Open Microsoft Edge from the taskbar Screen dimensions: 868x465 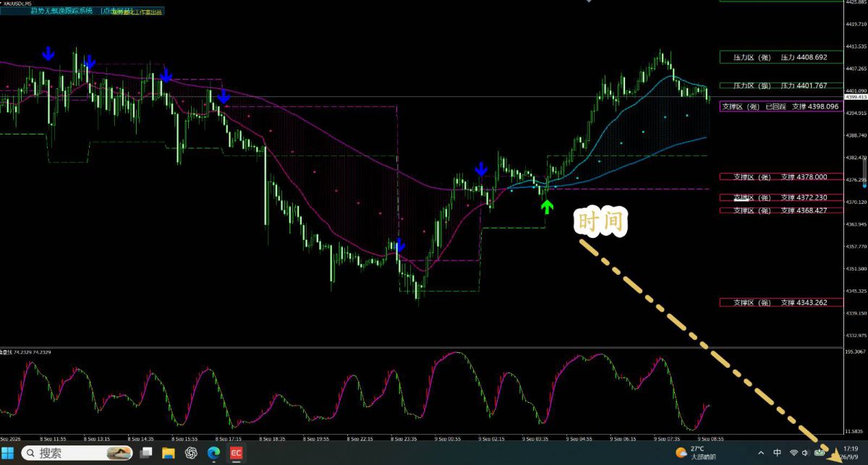coord(213,453)
